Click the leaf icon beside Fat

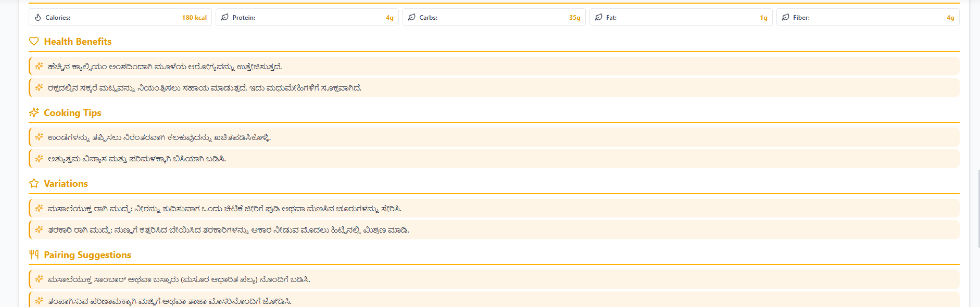tap(599, 17)
